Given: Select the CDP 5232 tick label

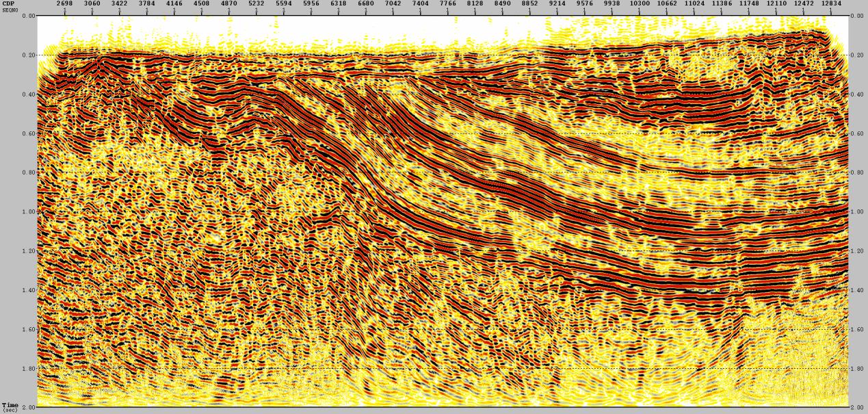Looking at the screenshot, I should point(257,3).
